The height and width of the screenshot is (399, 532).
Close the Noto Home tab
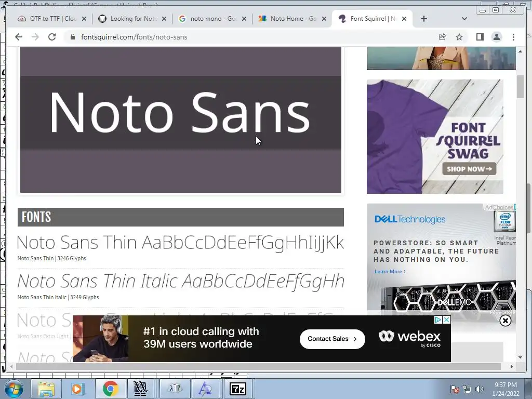tap(324, 19)
